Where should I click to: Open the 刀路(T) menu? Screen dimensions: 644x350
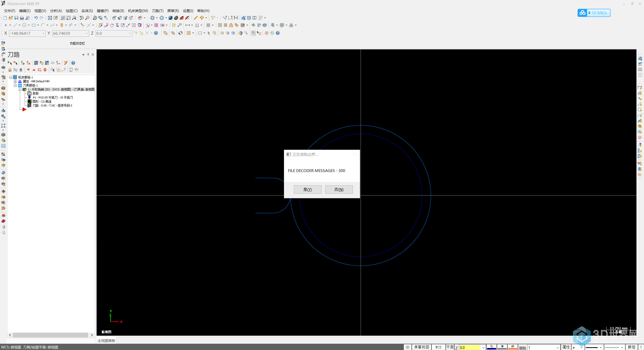(157, 11)
